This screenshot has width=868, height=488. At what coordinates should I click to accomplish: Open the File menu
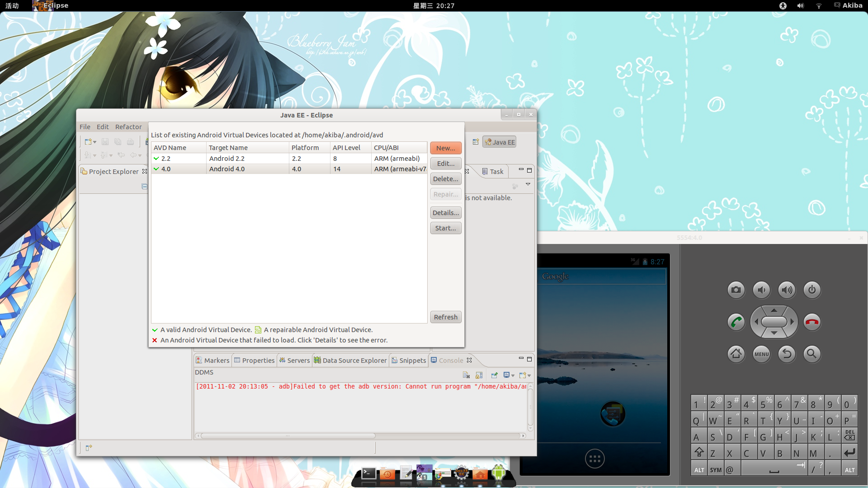(85, 127)
